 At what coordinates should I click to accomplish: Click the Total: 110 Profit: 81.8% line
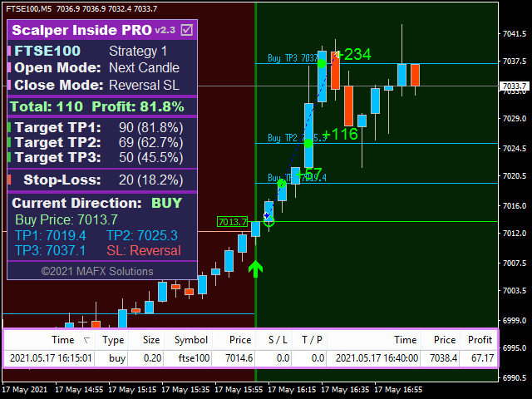[97, 106]
